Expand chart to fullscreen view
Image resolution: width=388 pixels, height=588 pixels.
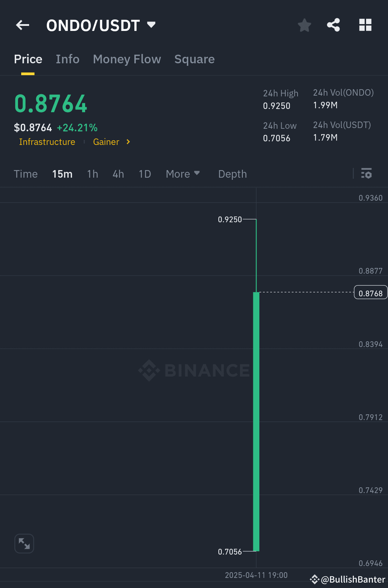coord(24,543)
